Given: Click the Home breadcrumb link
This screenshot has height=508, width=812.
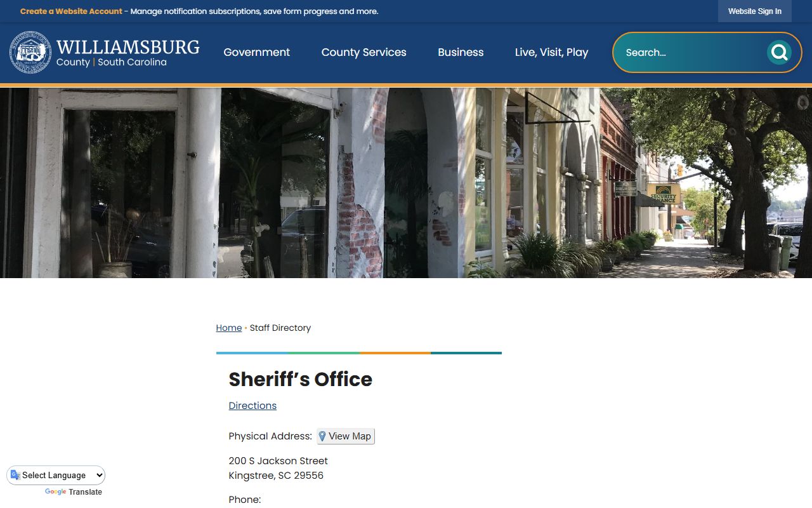Looking at the screenshot, I should [x=229, y=328].
